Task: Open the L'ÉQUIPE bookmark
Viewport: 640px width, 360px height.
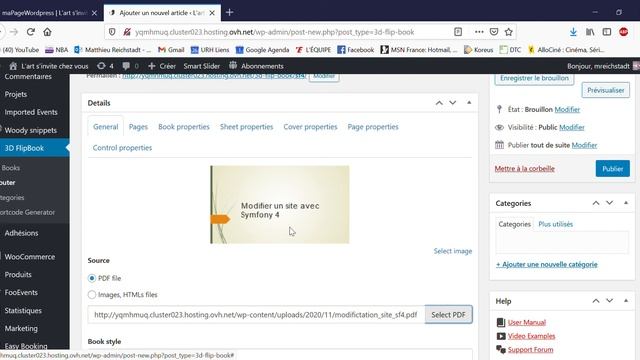Action: pos(313,50)
